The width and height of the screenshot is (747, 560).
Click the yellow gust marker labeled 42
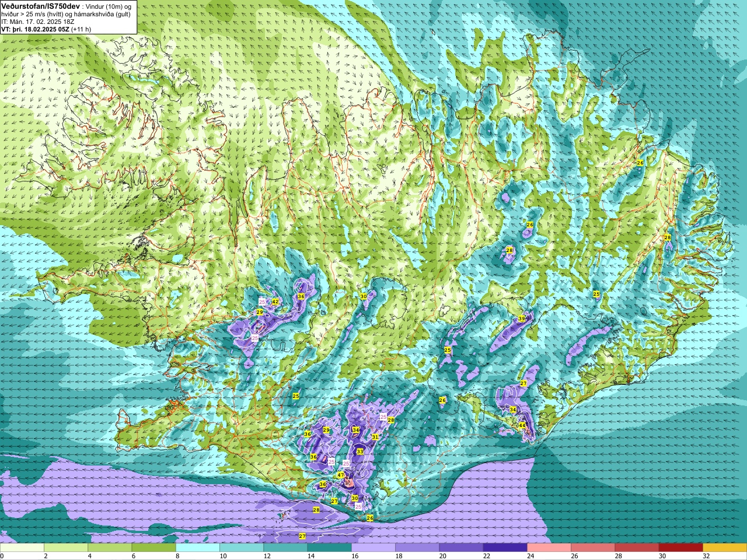(275, 302)
